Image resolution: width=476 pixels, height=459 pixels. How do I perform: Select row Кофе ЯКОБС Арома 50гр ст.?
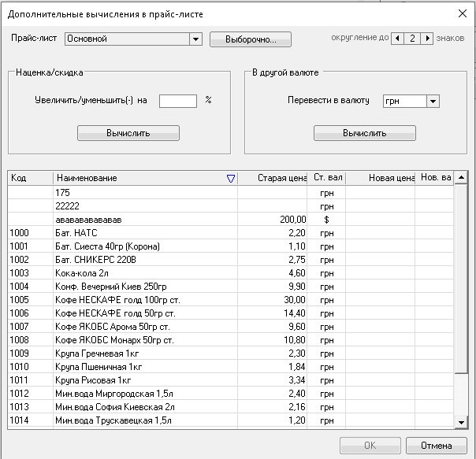(231, 327)
